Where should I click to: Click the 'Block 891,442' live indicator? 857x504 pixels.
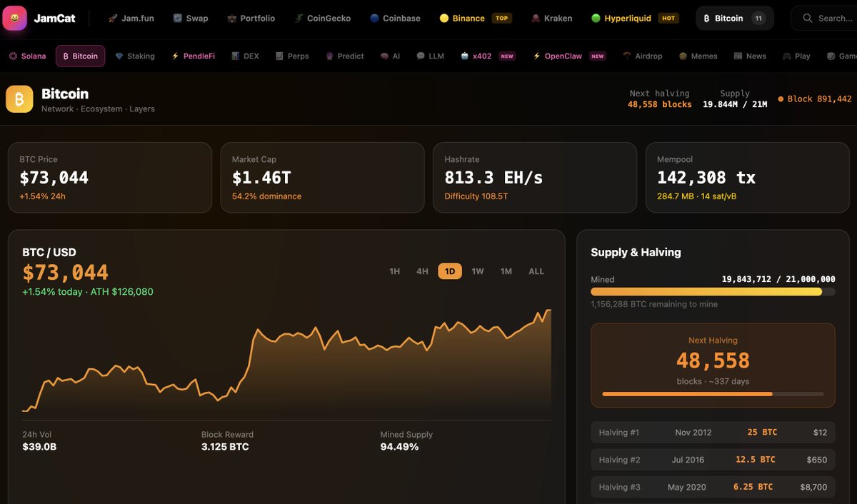(x=815, y=99)
